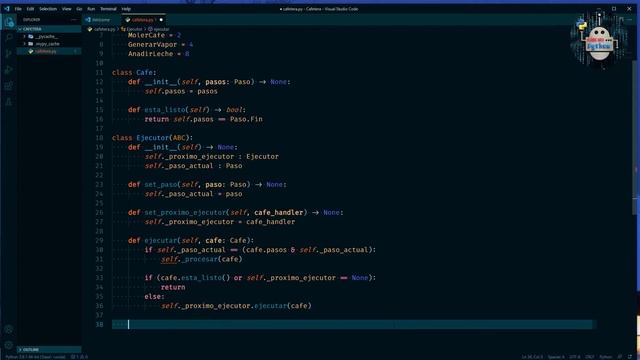Open the notifications bell in status bar
This screenshot has width=640, height=360.
pos(631,357)
